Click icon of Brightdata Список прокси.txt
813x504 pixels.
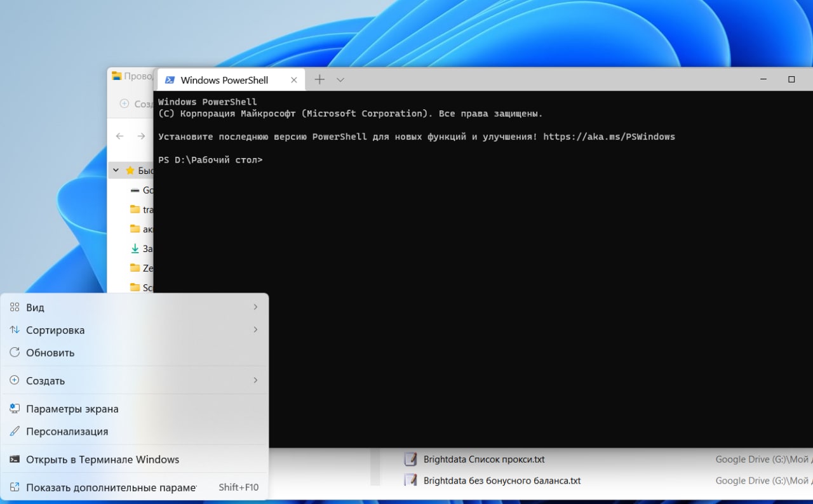click(410, 458)
